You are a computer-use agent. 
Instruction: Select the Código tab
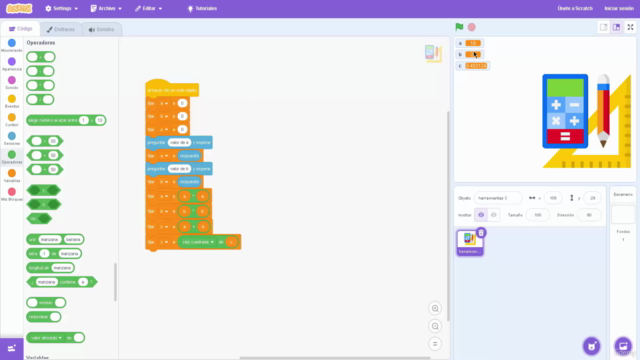20,29
